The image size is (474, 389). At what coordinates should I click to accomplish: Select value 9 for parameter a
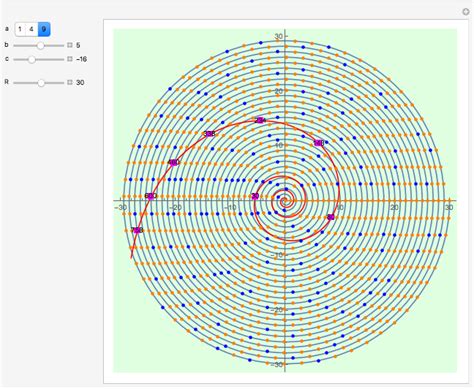click(44, 29)
